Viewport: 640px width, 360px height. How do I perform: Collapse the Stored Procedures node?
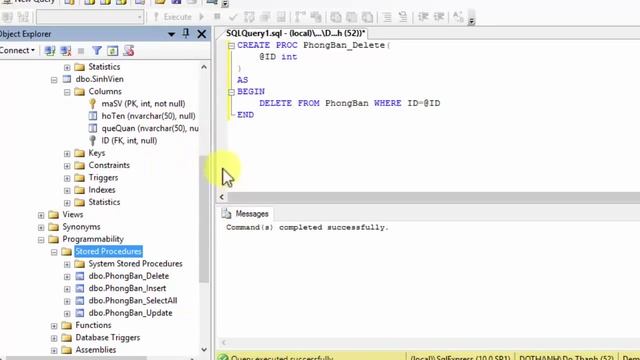tap(54, 252)
